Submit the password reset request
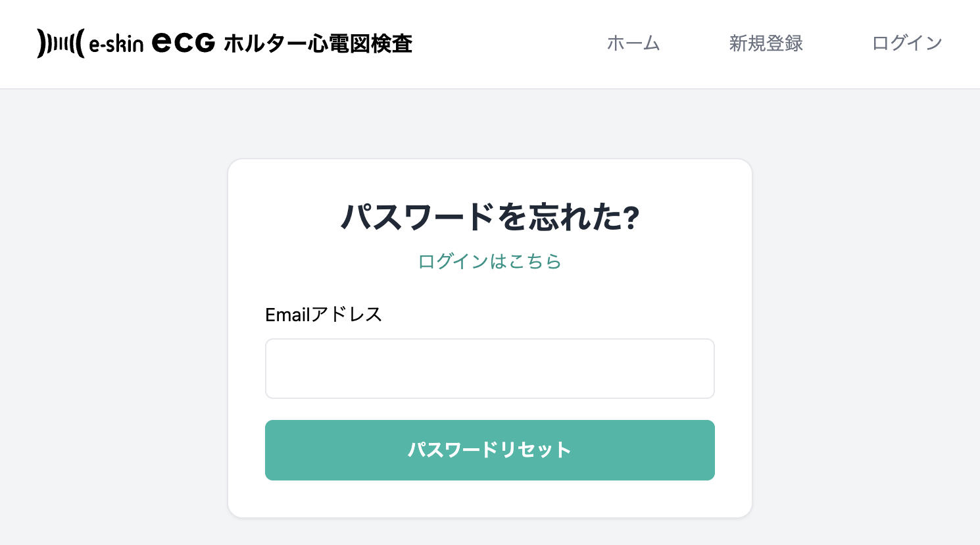 pyautogui.click(x=489, y=450)
